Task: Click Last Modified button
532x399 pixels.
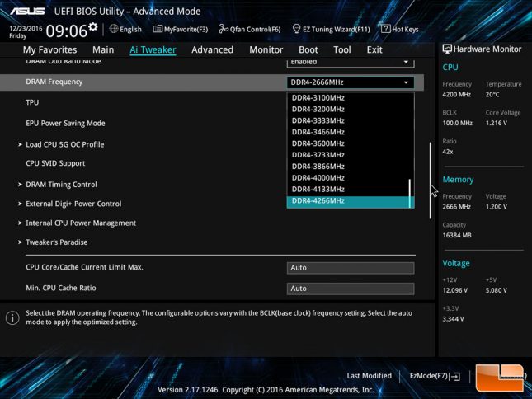Action: pos(370,376)
